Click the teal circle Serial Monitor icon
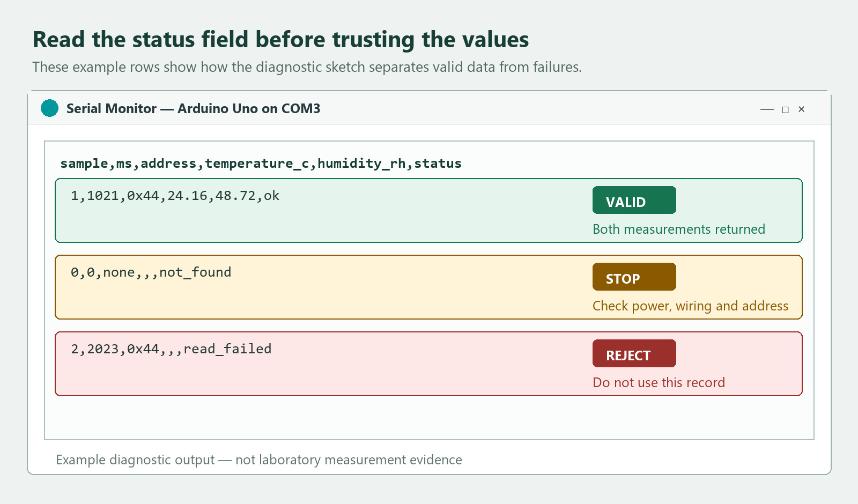Viewport: 858px width, 504px height. click(x=49, y=108)
